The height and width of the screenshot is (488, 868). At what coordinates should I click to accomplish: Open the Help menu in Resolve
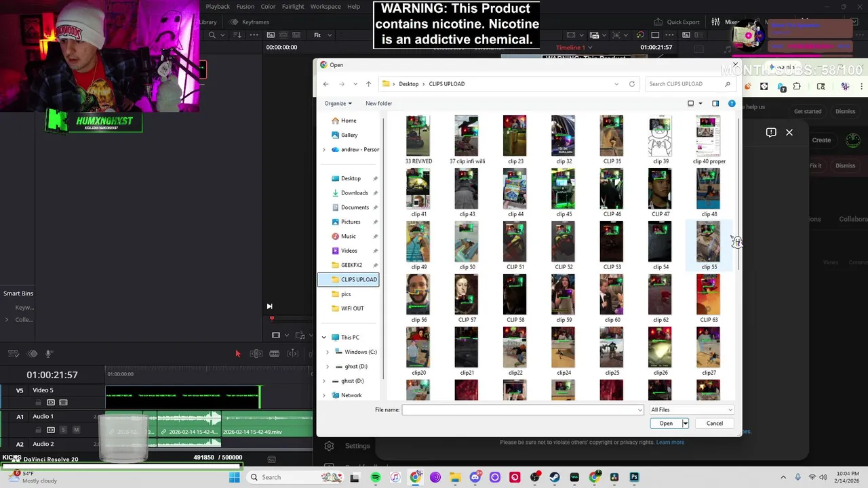353,7
